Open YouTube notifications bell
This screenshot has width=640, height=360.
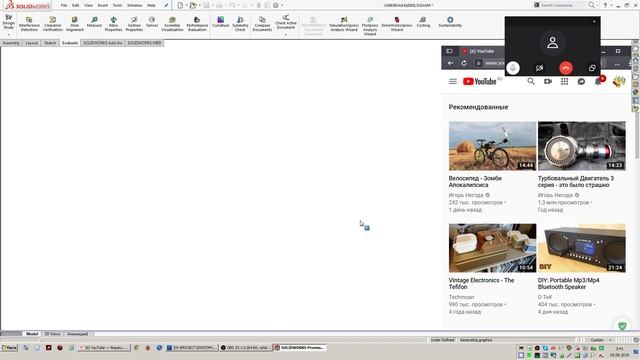(x=598, y=81)
